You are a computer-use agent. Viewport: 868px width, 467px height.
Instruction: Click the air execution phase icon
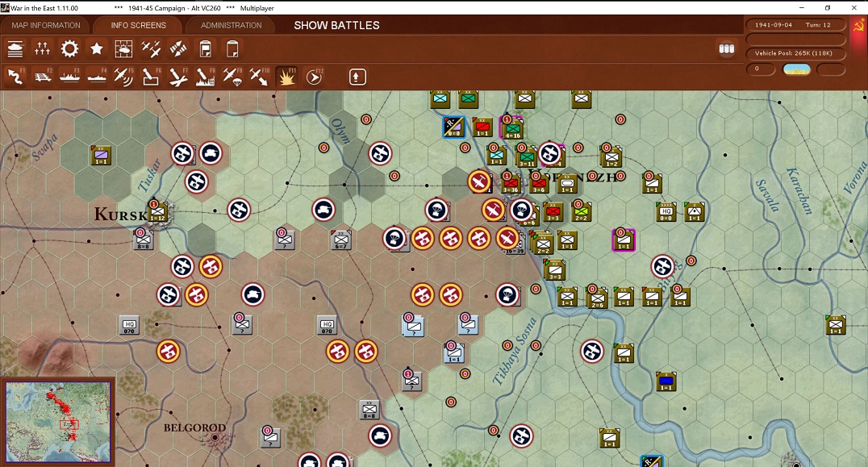click(x=177, y=49)
